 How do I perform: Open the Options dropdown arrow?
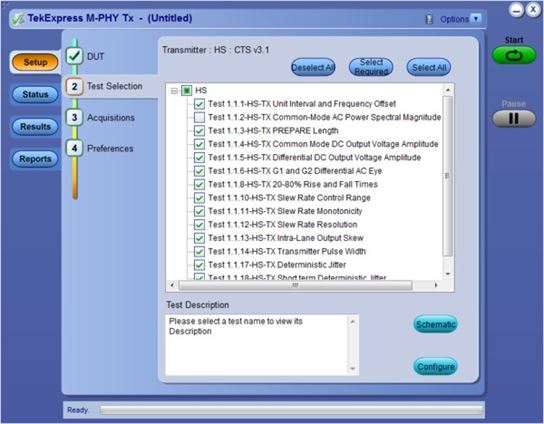(x=476, y=18)
